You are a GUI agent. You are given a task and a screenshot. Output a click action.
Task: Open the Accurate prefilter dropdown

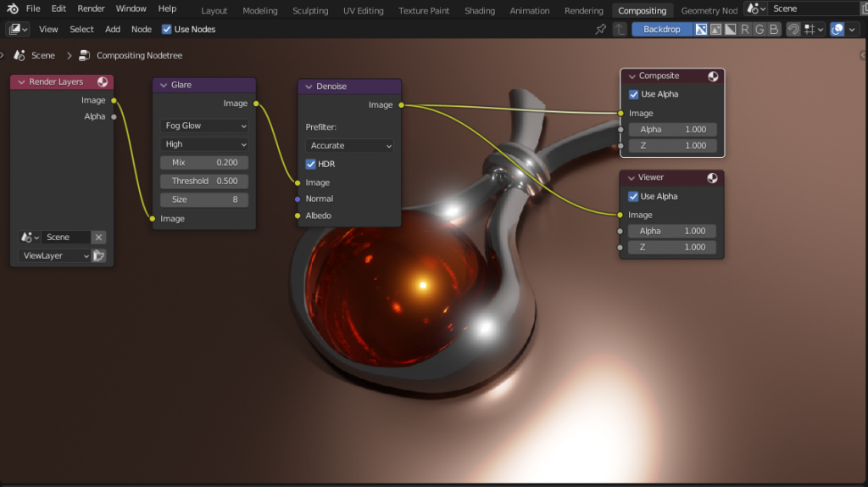tap(350, 146)
